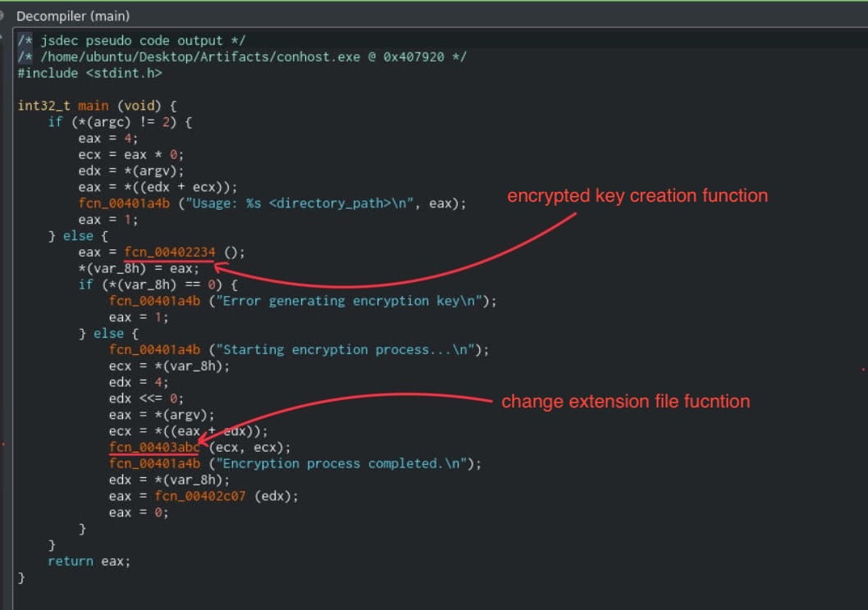Click the "jsdec pseudo code output" comment
This screenshot has height=610, width=868.
131,40
